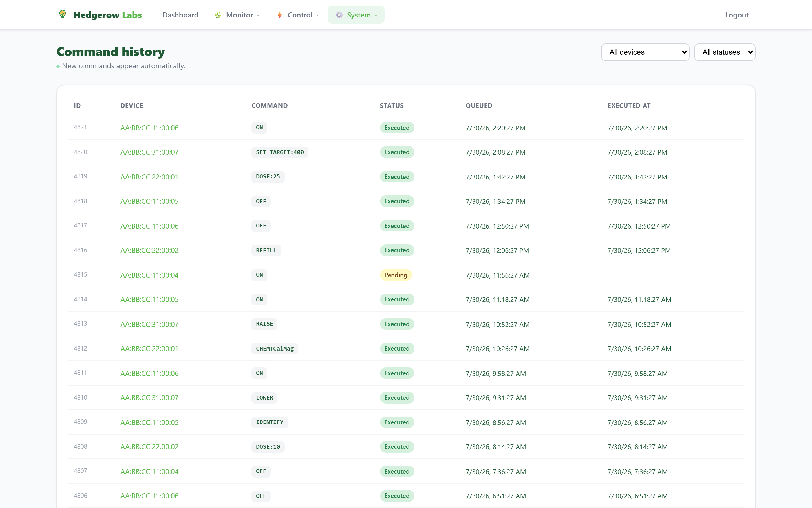Open device AA:BB:CC:11:00:04 in row 4815
The height and width of the screenshot is (508, 812).
pos(149,275)
